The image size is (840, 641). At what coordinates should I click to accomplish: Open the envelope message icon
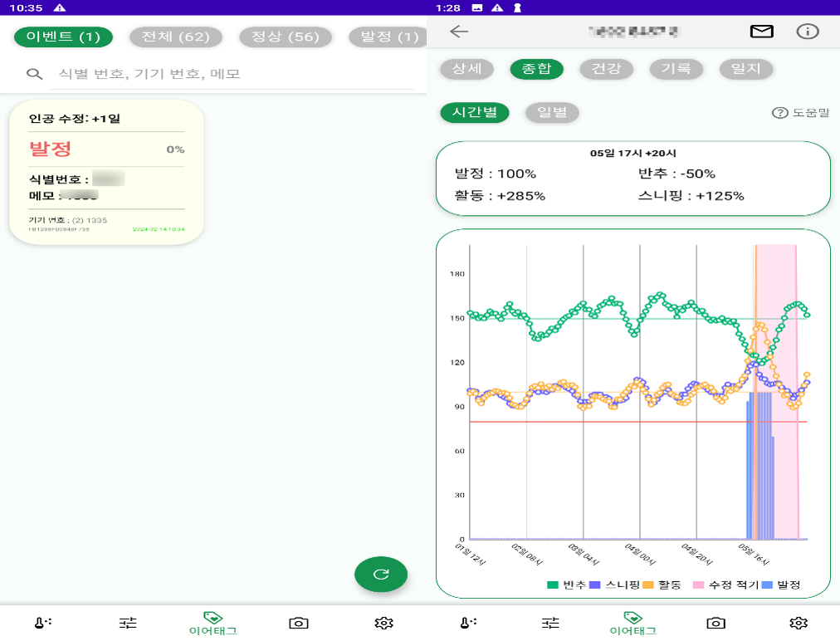(x=761, y=32)
